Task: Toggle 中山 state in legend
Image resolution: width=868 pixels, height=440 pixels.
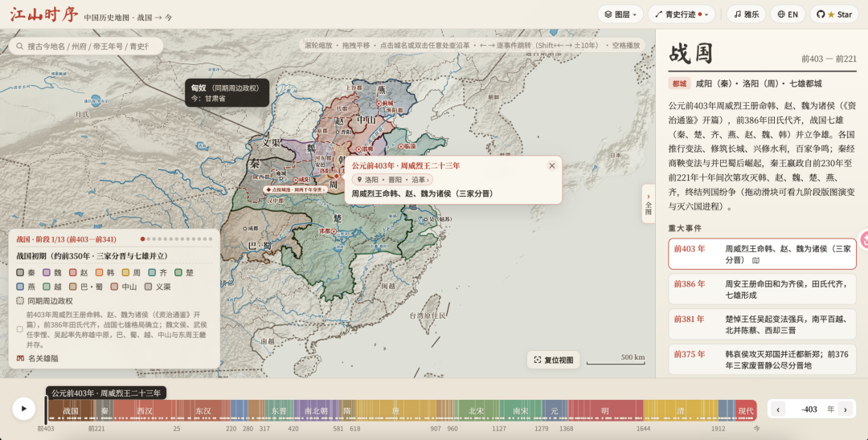Action: pyautogui.click(x=124, y=287)
